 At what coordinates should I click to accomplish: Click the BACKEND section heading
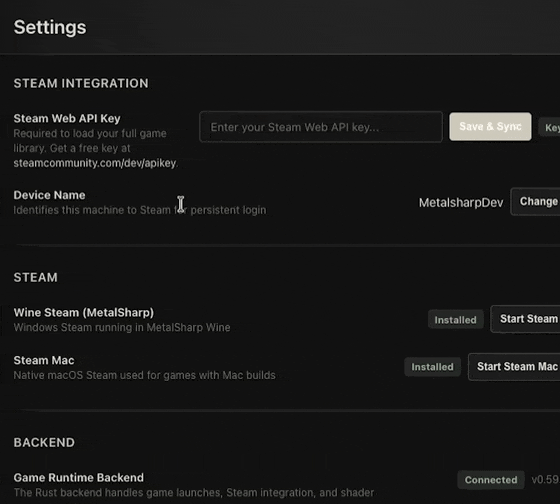(44, 443)
